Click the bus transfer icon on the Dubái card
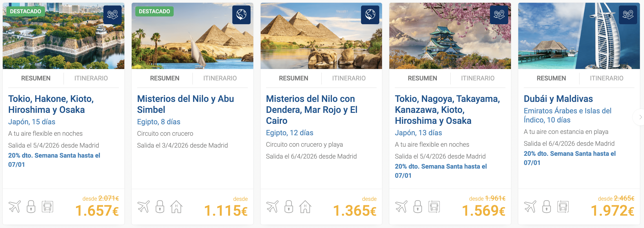The image size is (644, 228). coord(563,207)
